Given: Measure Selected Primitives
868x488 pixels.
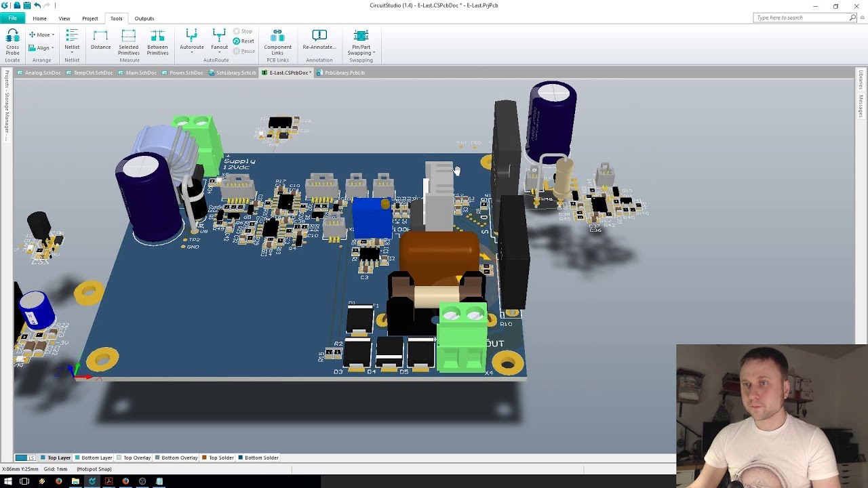Looking at the screenshot, I should [129, 42].
